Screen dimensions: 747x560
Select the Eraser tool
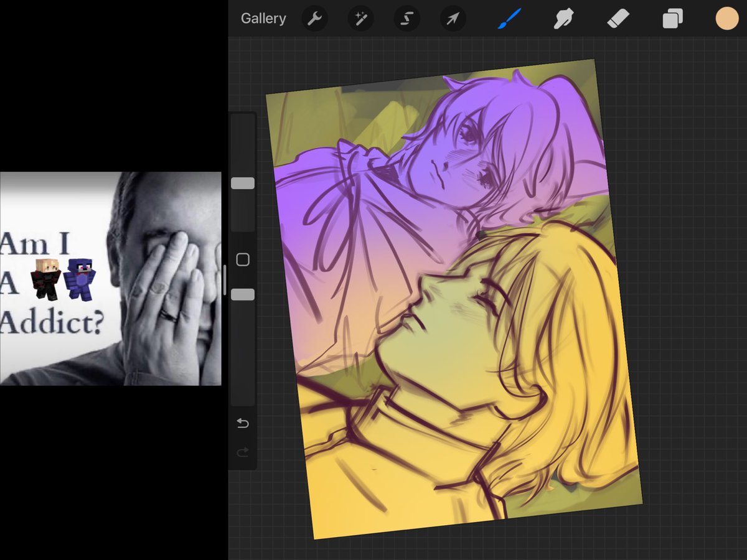point(618,19)
